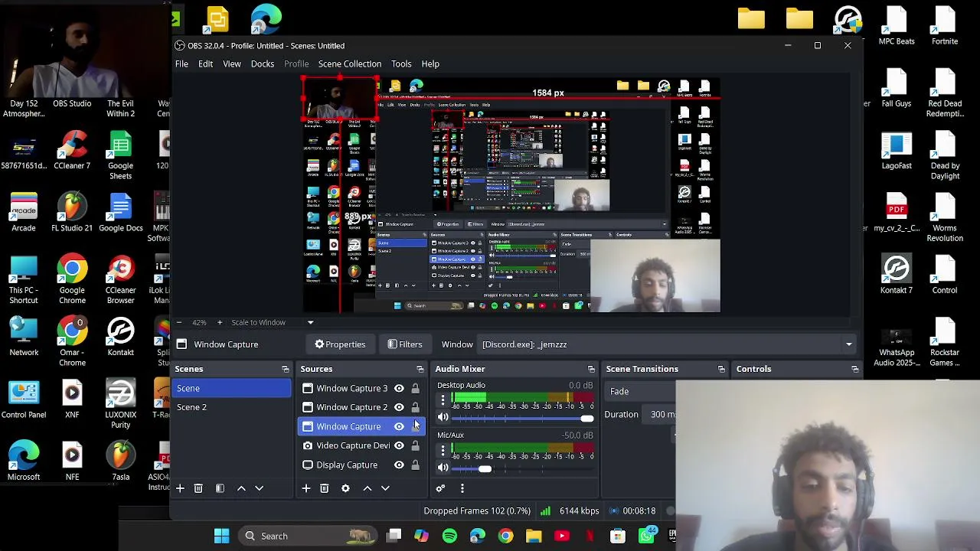Open Kontakt 7 desktop shortcut
Screen dimensions: 980x551
click(897, 275)
